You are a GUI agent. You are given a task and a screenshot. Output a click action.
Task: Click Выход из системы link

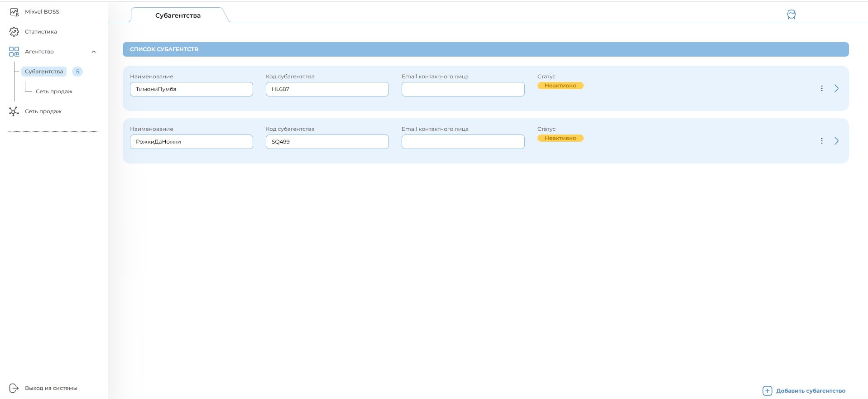pos(51,388)
